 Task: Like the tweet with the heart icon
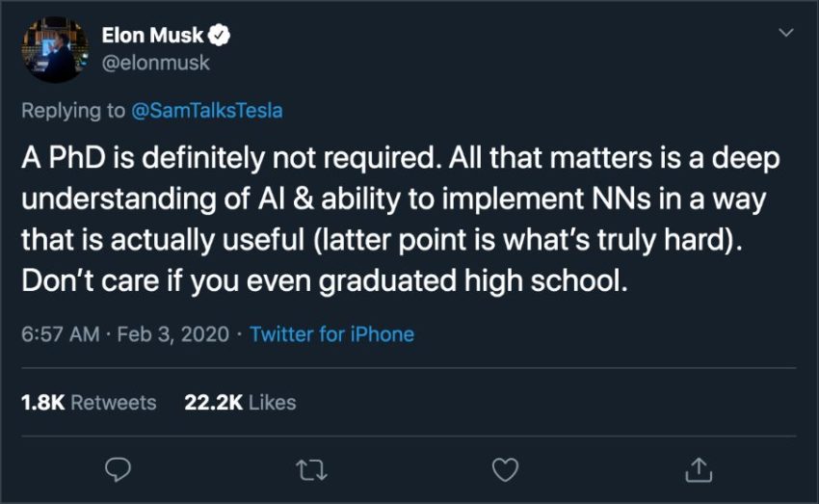pos(505,468)
